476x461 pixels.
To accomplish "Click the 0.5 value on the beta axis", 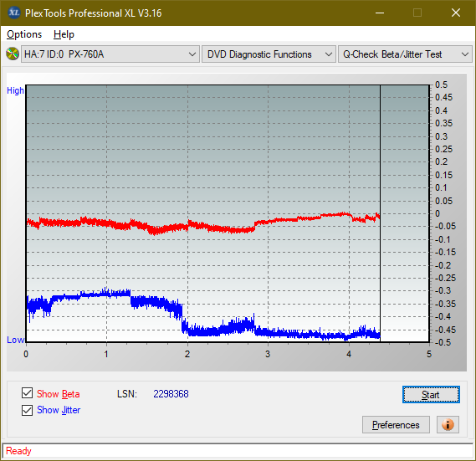I will (441, 85).
